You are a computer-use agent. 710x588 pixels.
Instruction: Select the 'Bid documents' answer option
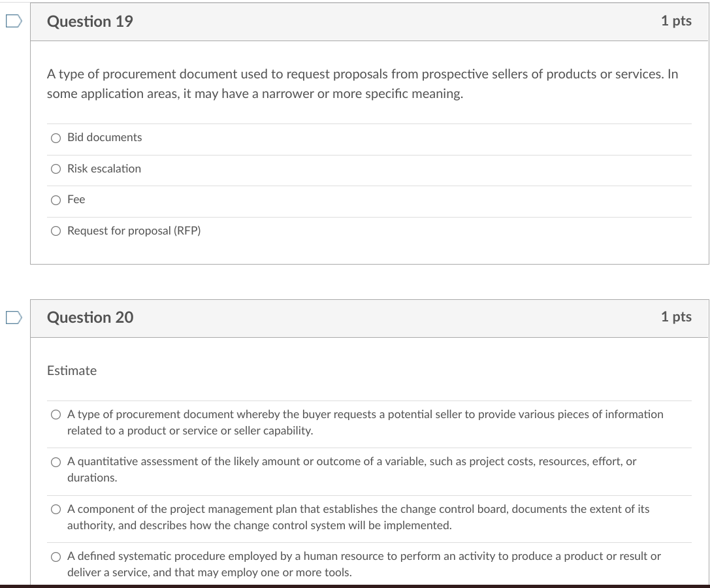56,138
